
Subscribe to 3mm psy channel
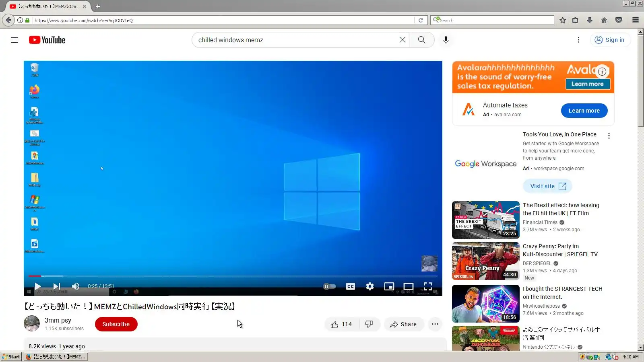(x=116, y=324)
